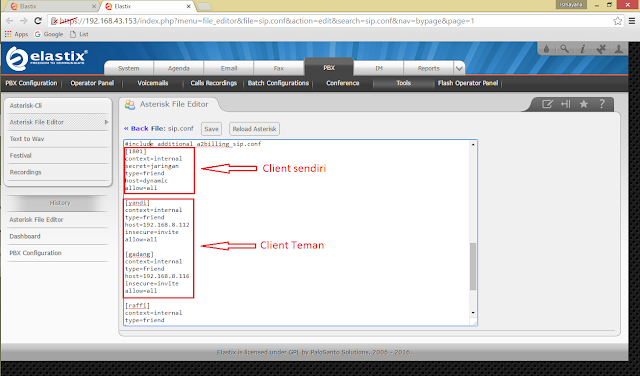
Task: Close the active Elastix browser tab
Action: 189,6
